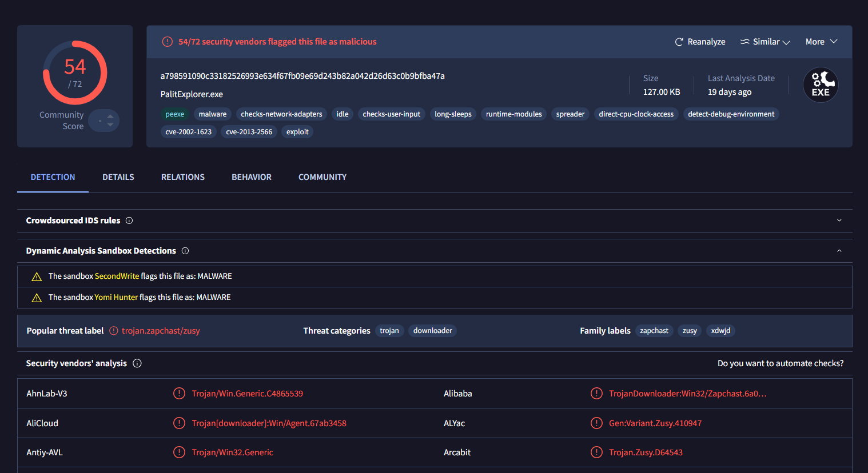Switch to the BEHAVIOR tab
This screenshot has height=473, width=868.
click(x=252, y=177)
